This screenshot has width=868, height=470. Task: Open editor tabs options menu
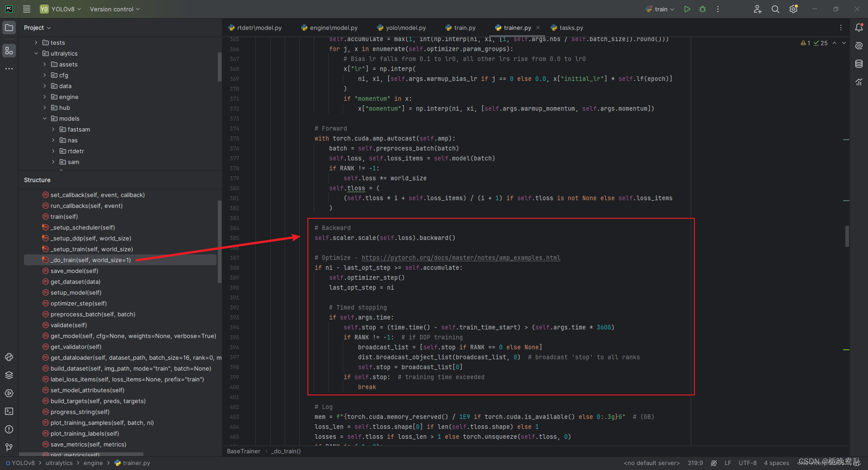point(841,28)
